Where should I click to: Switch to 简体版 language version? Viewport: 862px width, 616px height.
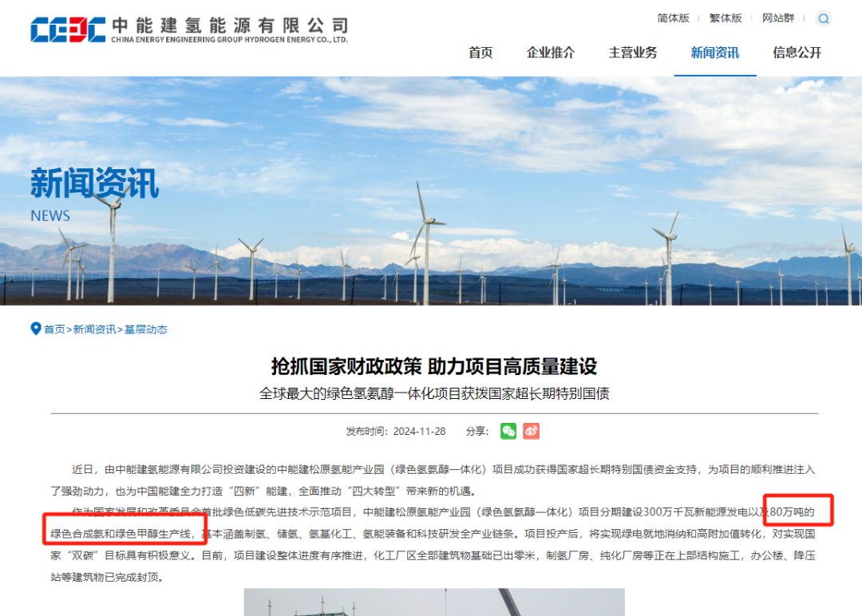click(673, 18)
